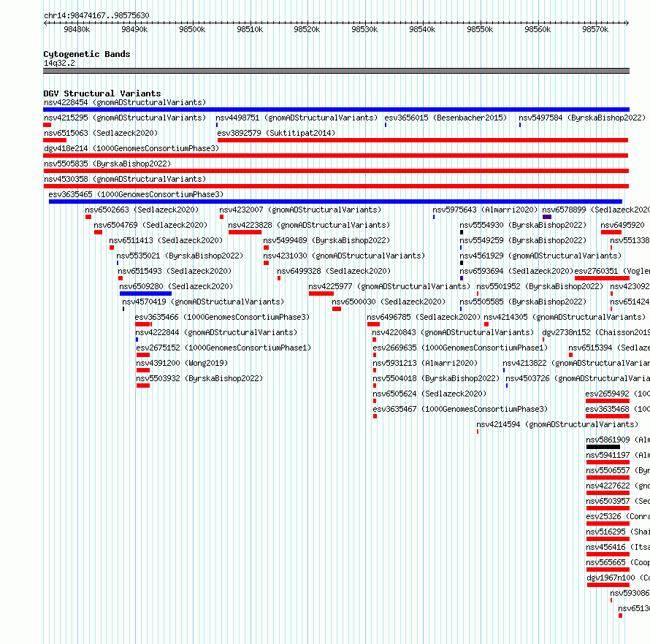Open esv3892579 Suktitipat2014 label
The width and height of the screenshot is (650, 644).
click(x=276, y=133)
